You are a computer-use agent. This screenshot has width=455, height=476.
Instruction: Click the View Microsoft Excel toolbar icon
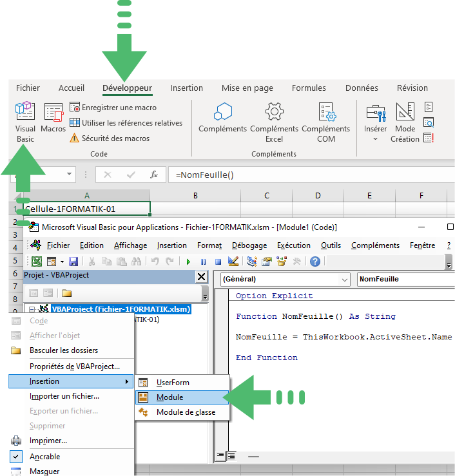pos(37,262)
